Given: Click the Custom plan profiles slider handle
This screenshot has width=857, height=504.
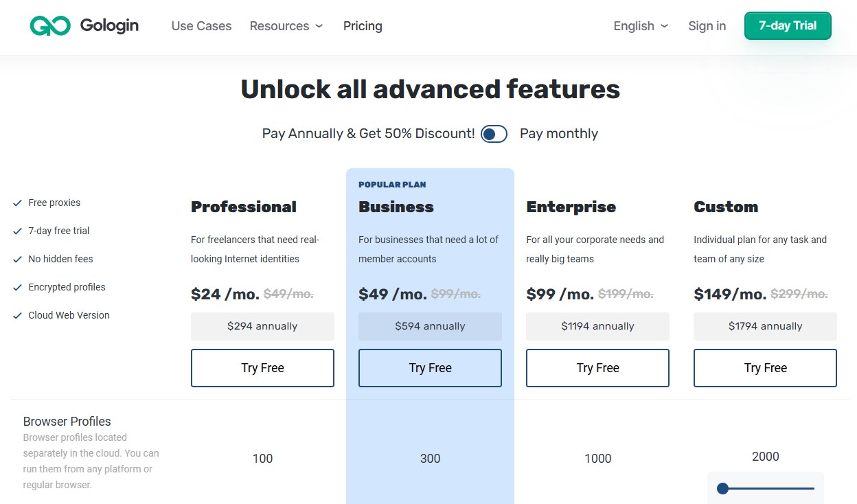Looking at the screenshot, I should click(722, 489).
